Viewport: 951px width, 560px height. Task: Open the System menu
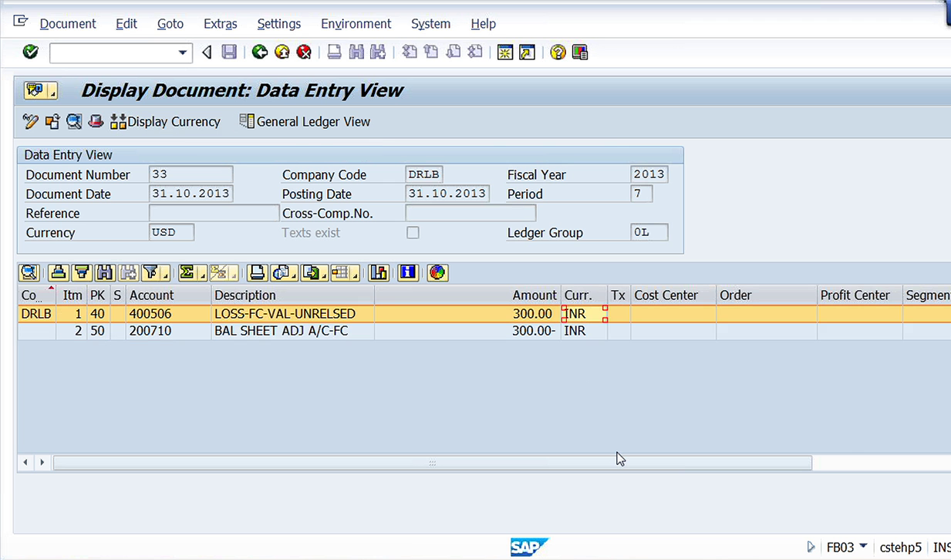pos(430,24)
